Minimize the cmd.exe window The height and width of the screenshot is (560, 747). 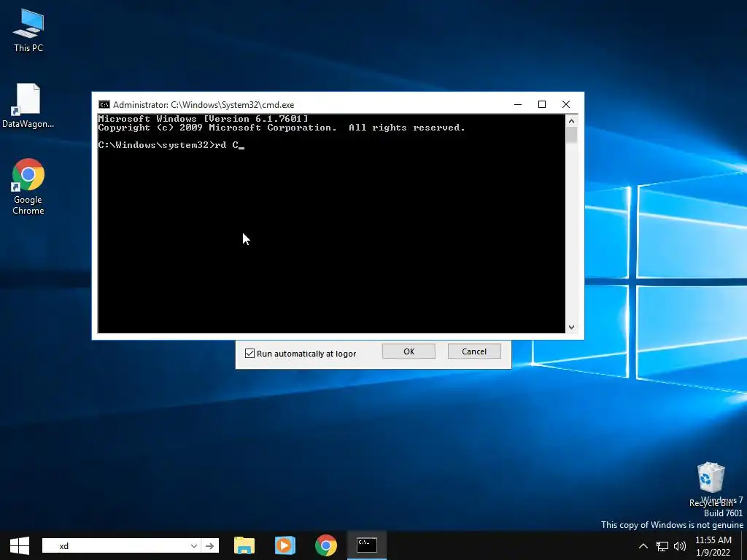tap(518, 104)
